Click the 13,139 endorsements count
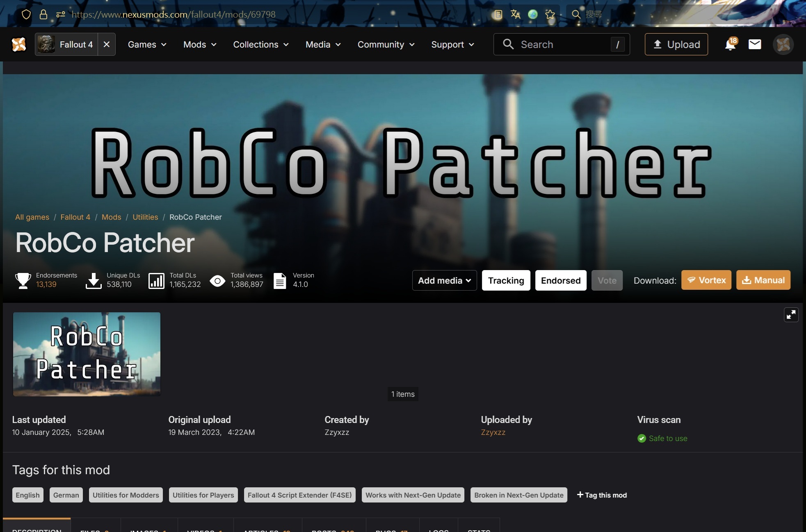This screenshot has height=532, width=806. [46, 284]
